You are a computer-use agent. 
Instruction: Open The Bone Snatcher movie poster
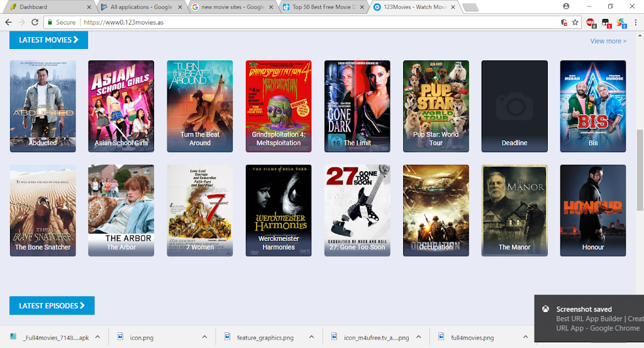[x=43, y=210]
